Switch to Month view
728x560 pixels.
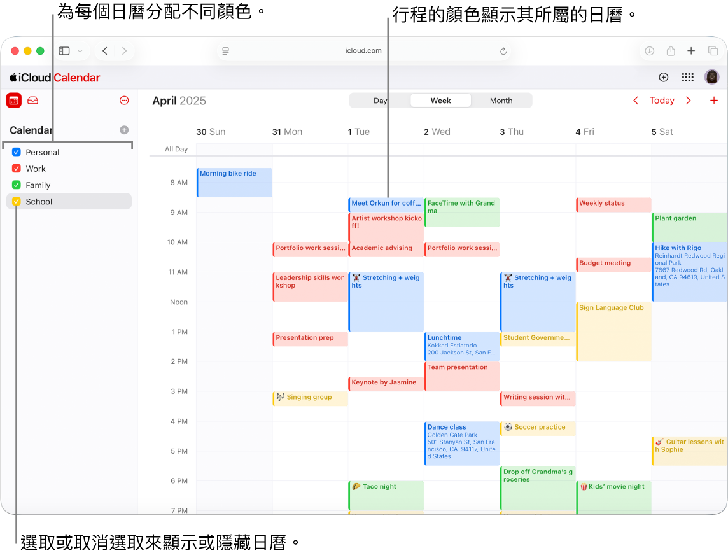[x=501, y=100]
